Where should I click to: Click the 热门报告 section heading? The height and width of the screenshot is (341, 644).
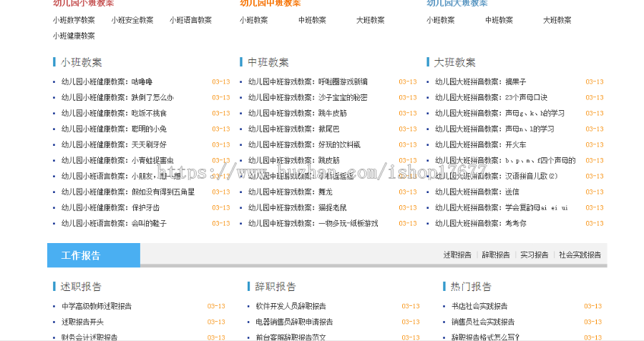click(471, 287)
